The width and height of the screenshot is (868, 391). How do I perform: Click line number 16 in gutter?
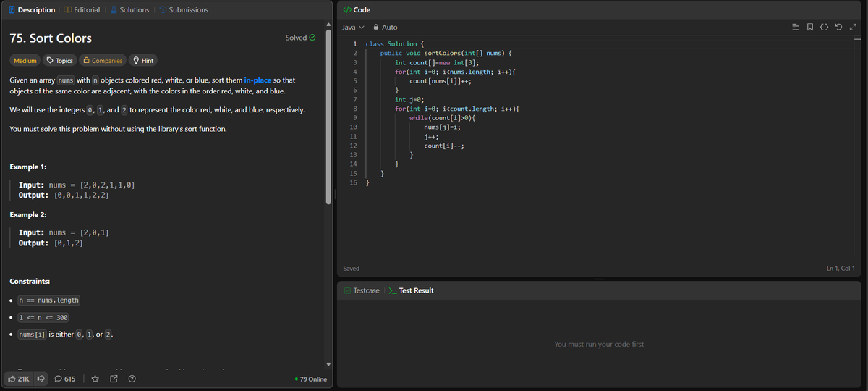pos(352,183)
